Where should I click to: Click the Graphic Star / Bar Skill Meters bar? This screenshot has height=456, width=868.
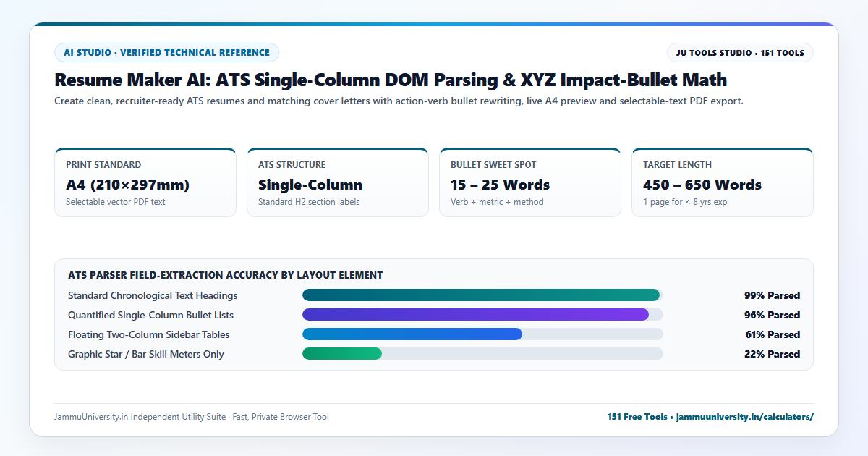[342, 354]
